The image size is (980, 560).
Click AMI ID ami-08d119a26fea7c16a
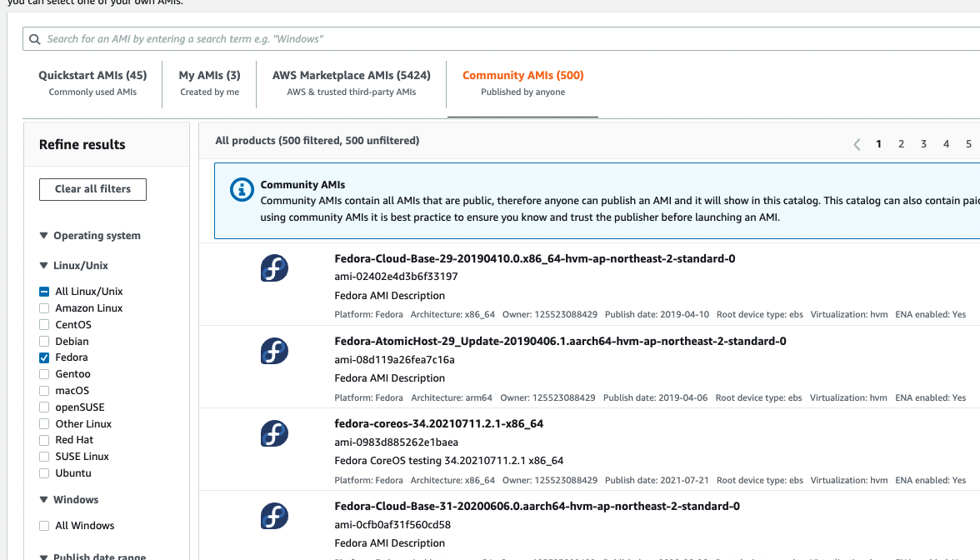[x=394, y=359]
